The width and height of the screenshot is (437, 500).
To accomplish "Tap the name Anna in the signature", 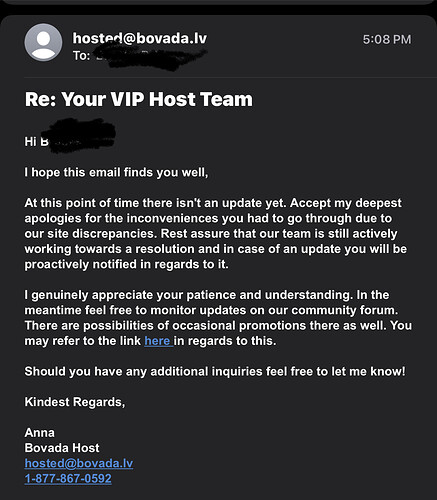I will coord(40,432).
